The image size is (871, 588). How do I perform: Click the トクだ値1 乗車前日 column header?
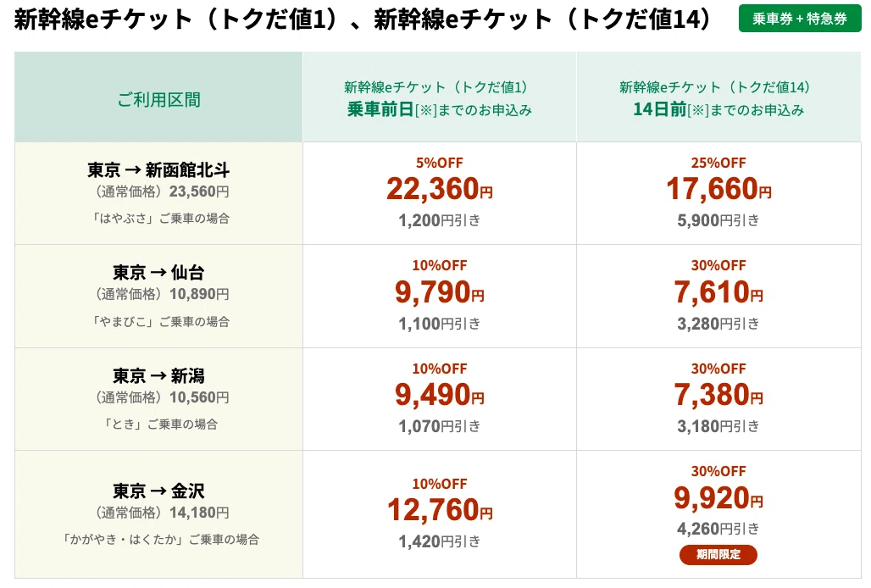[x=440, y=97]
